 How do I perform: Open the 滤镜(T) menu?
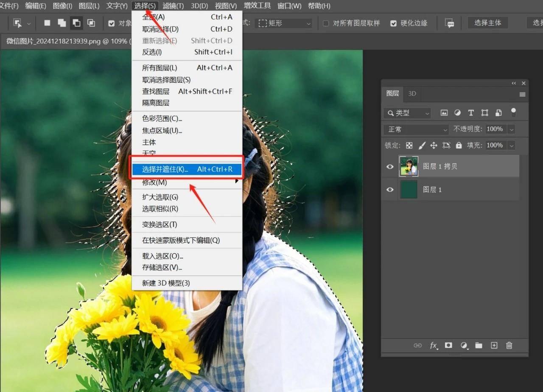pyautogui.click(x=172, y=6)
